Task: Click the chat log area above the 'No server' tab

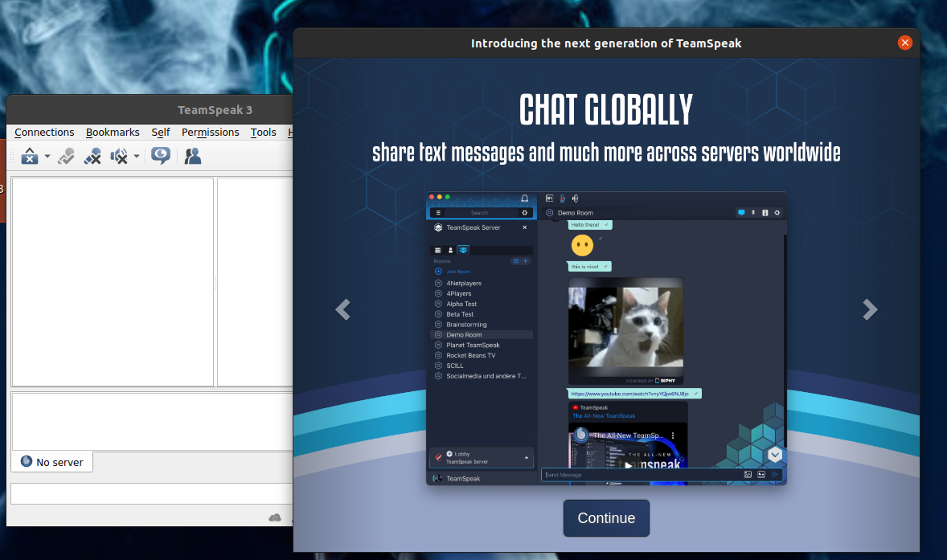Action: pos(152,421)
